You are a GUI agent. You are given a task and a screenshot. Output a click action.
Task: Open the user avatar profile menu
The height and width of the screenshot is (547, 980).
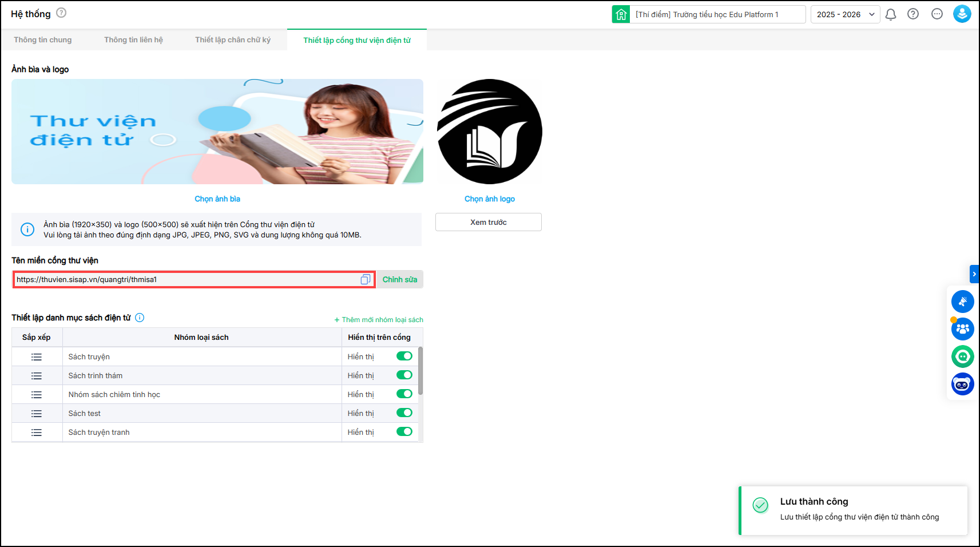(962, 14)
